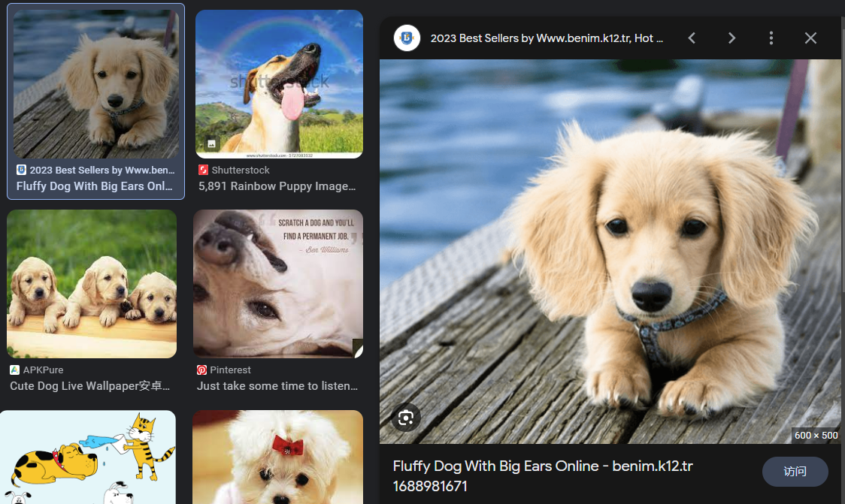Click the benim.k12.tr site logo in the preview header

click(407, 38)
